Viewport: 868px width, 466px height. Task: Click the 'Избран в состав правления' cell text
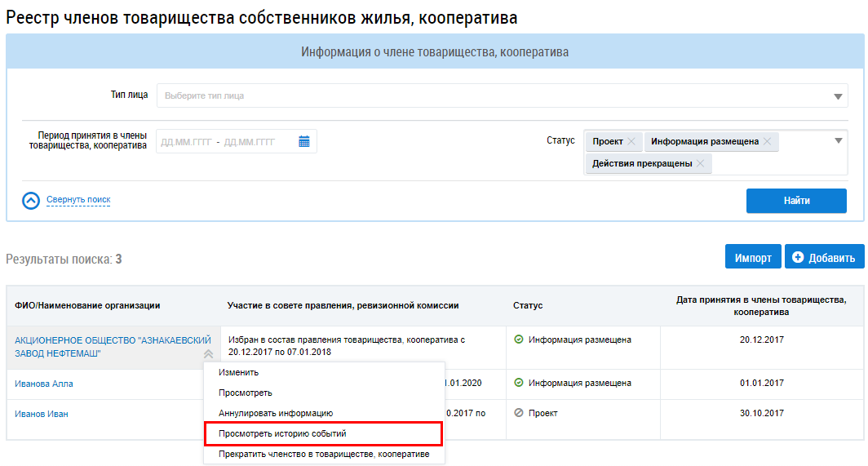click(x=347, y=346)
